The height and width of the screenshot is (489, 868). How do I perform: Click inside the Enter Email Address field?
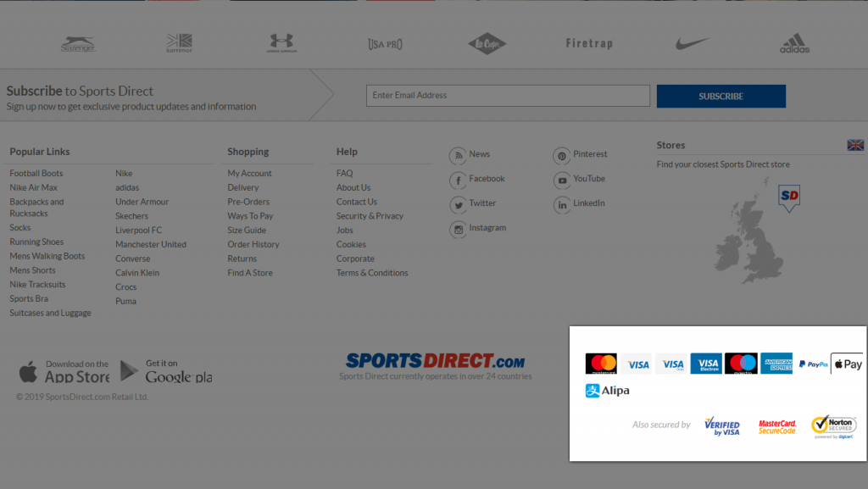507,95
